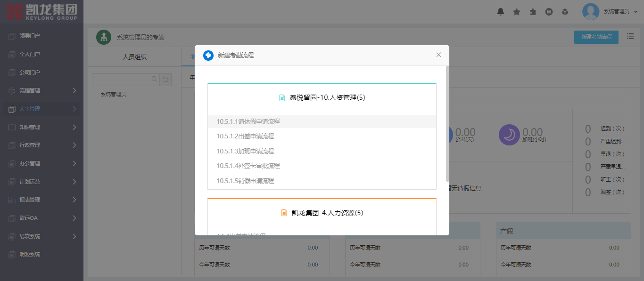This screenshot has height=281, width=644.
Task: Click the cube icon in top bar
Action: click(565, 12)
